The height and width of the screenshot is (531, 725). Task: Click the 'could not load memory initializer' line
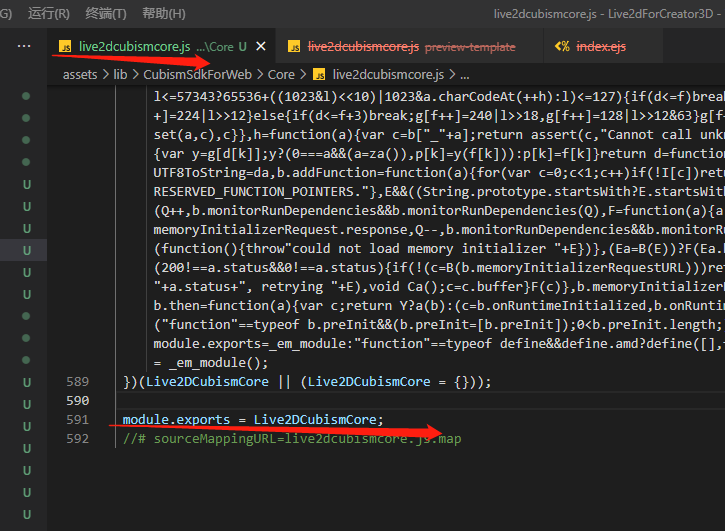tap(439, 248)
